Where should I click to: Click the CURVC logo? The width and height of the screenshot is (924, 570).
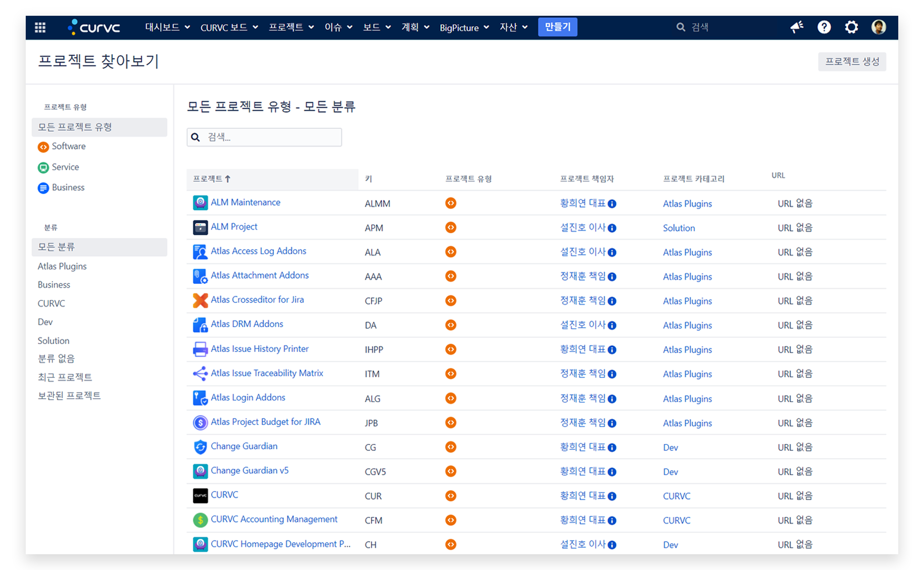[x=94, y=27]
